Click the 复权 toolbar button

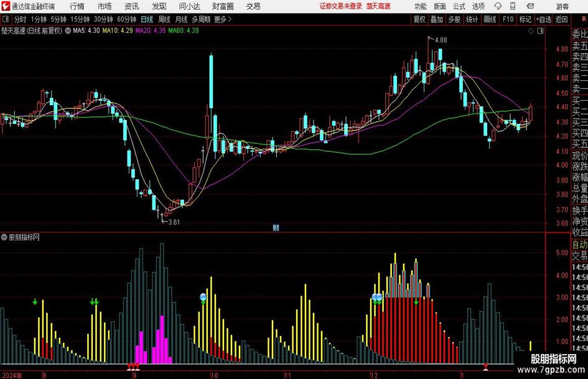(419, 19)
